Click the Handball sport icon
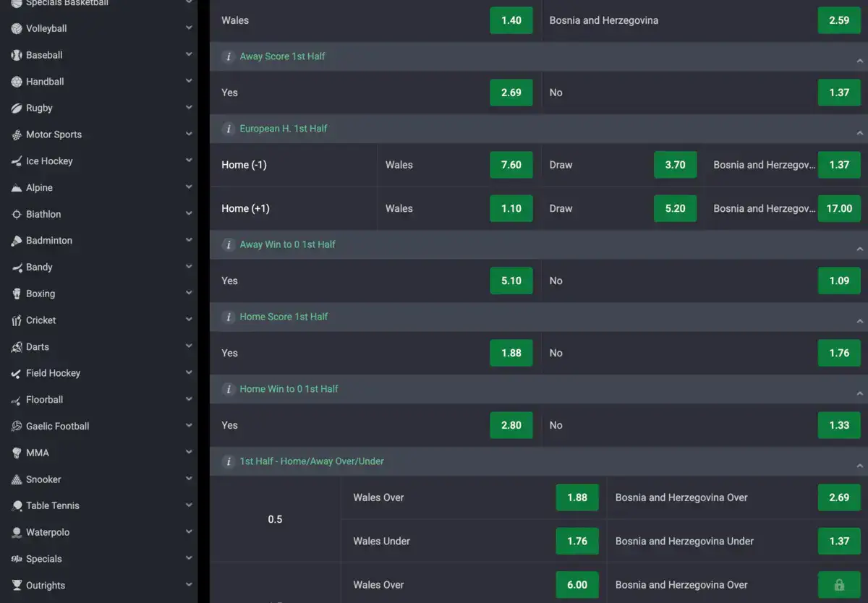Image resolution: width=868 pixels, height=603 pixels. 17,82
